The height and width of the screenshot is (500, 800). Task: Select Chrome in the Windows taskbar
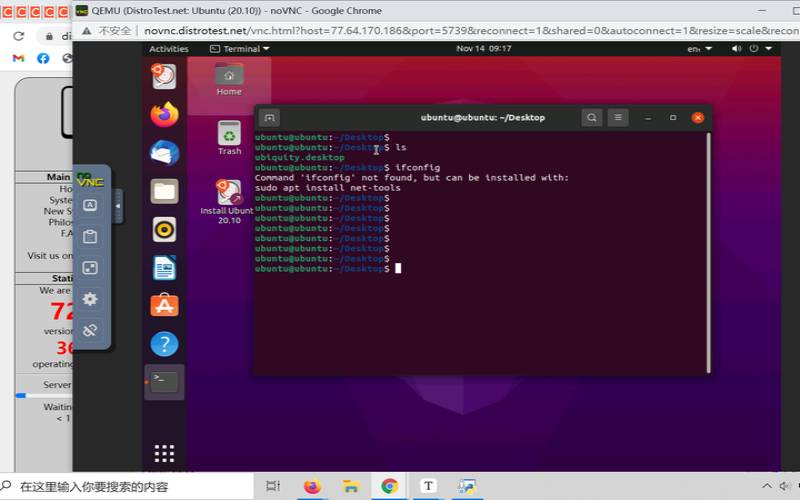pyautogui.click(x=389, y=486)
